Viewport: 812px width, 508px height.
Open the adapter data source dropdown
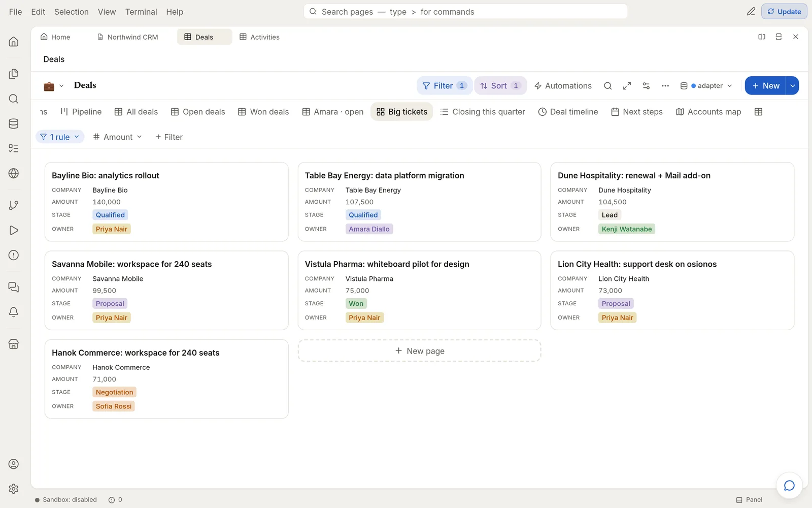click(706, 86)
